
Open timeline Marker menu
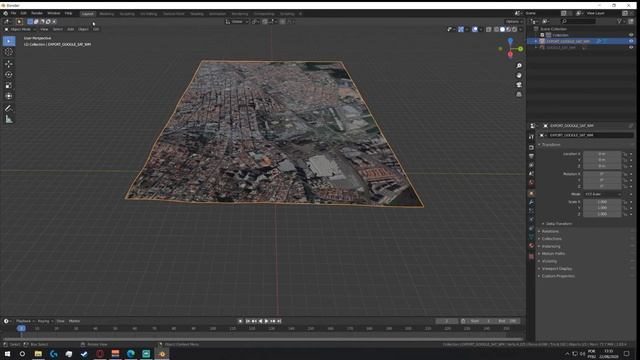pyautogui.click(x=74, y=321)
